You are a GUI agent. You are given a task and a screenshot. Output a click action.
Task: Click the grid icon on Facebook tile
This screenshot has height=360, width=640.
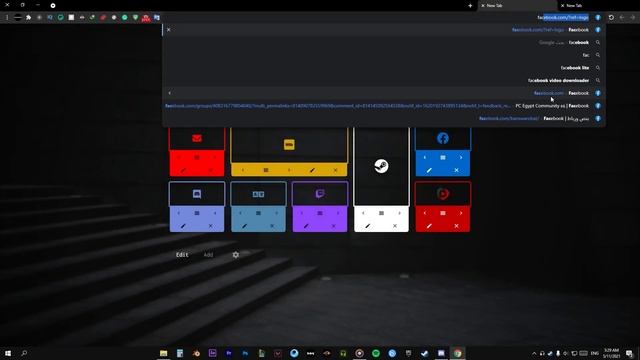tap(442, 158)
